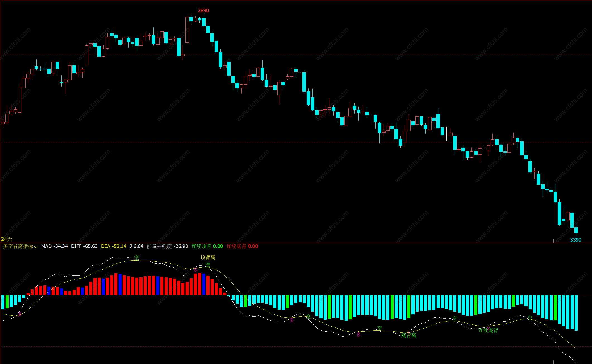The image size is (592, 364).
Task: Click the magenta 多 marker beside 顶背离
Action: [x=196, y=270]
